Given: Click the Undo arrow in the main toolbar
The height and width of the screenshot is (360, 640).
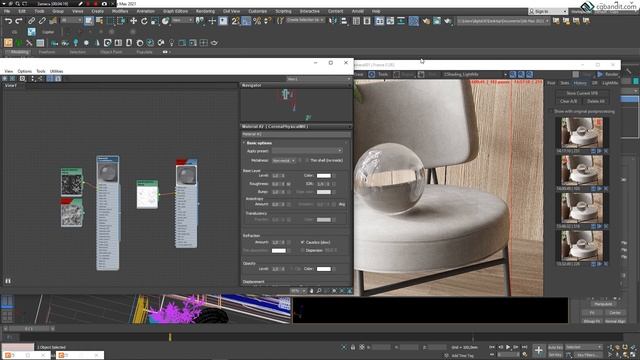Looking at the screenshot, I should pyautogui.click(x=8, y=20).
